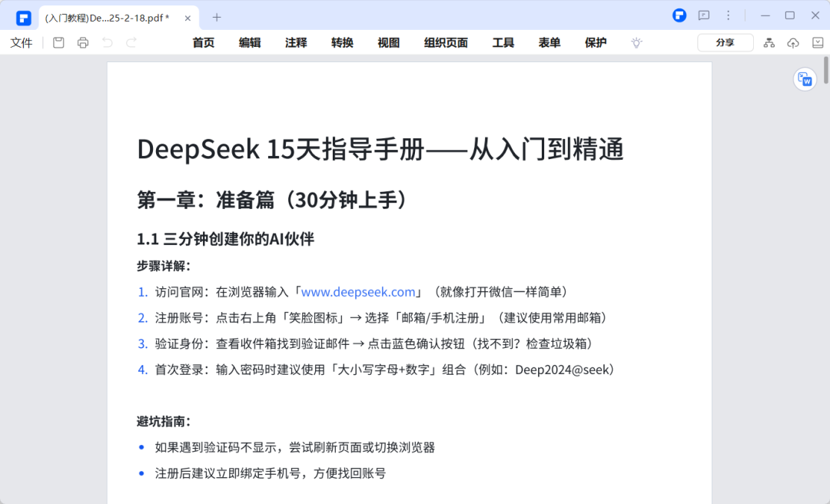Maximize the PDF editor window
Screen dimensions: 830x504
(790, 15)
